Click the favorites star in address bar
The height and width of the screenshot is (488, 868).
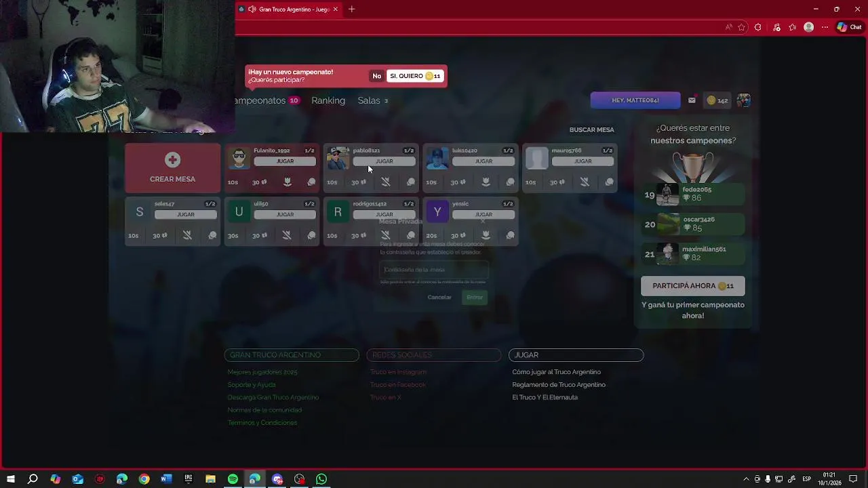pos(742,27)
